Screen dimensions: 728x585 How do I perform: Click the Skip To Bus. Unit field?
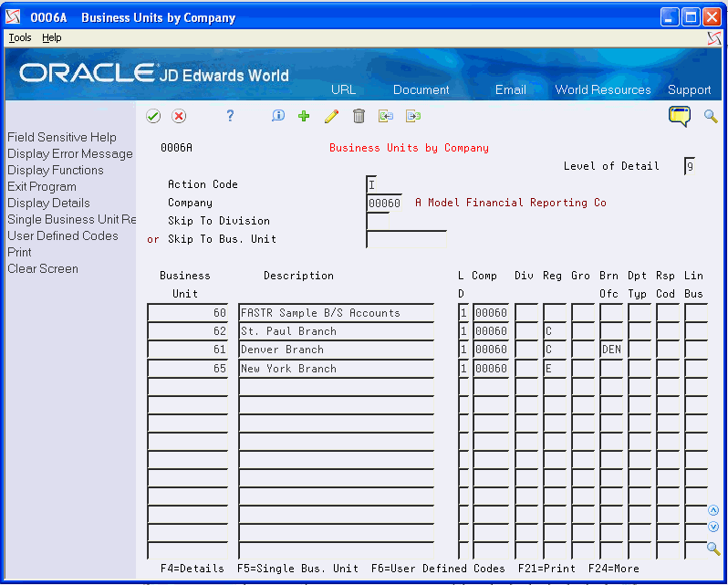(406, 239)
